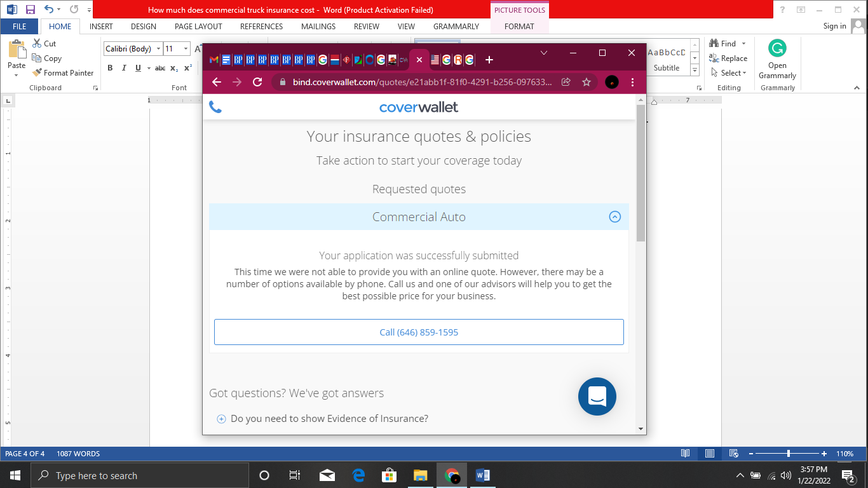
Task: Click Read Mode view icon in status bar
Action: coord(686,454)
